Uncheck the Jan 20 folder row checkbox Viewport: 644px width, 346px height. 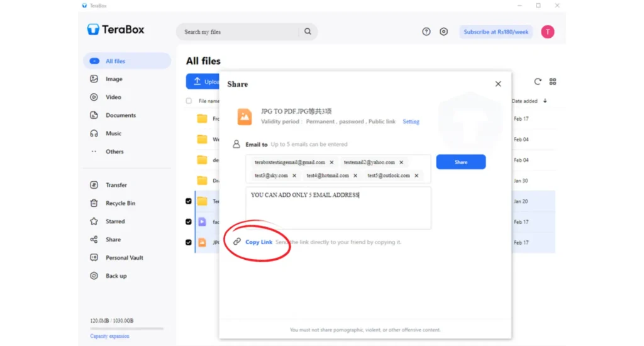(x=189, y=201)
